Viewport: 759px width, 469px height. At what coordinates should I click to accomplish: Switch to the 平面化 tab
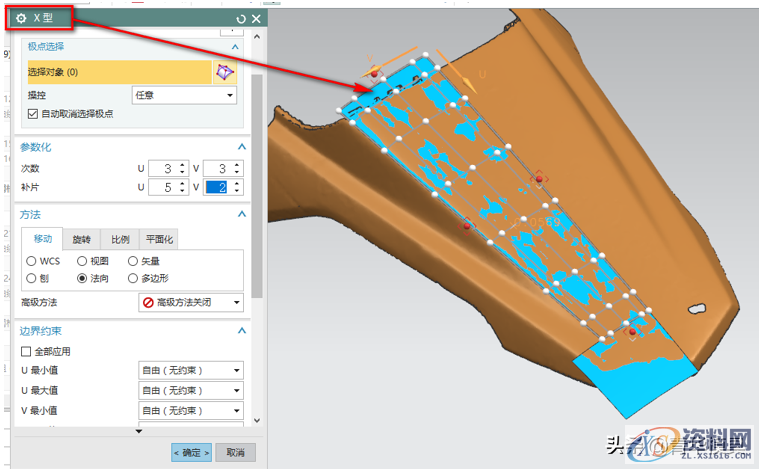pos(159,240)
